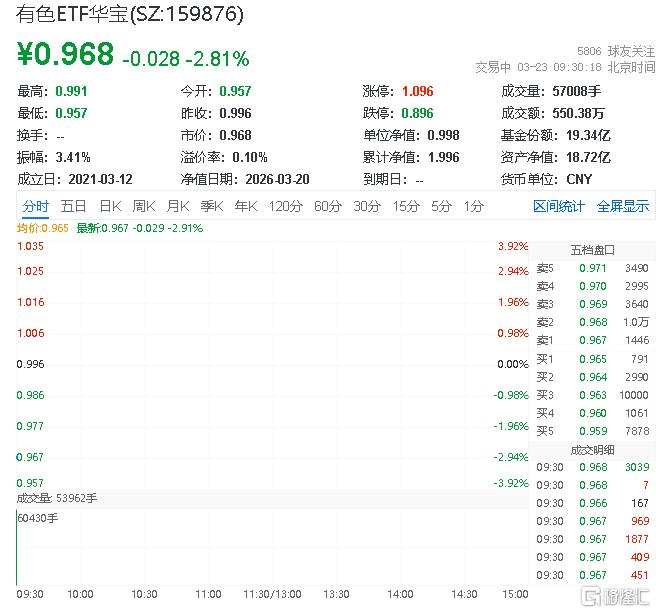This screenshot has height=613, width=656.
Task: Select the 分时 chart tab
Action: pyautogui.click(x=36, y=206)
